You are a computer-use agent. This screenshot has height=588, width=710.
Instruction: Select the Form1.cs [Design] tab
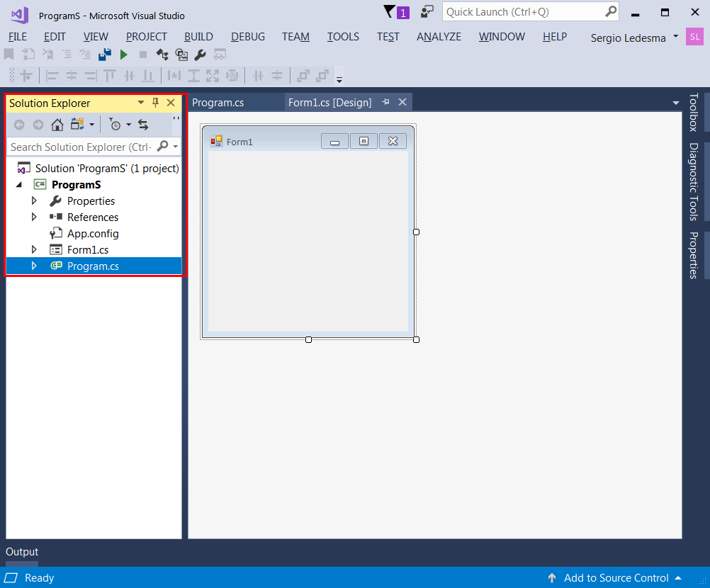[330, 103]
